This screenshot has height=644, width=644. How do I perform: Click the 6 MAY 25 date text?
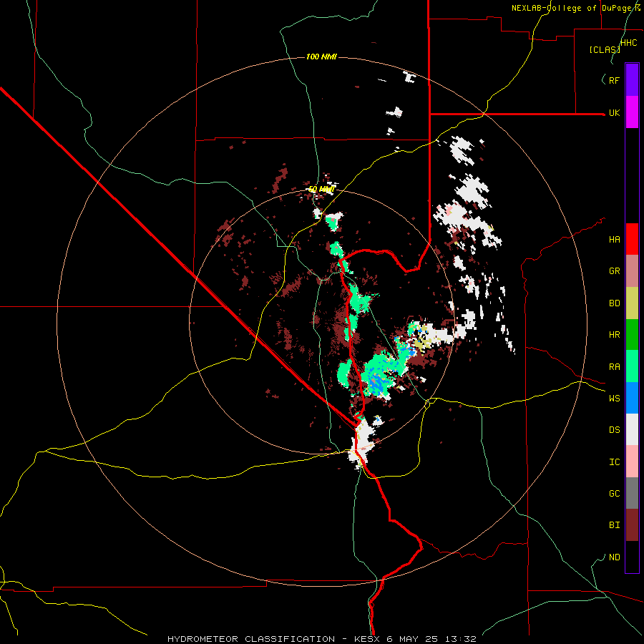click(413, 639)
